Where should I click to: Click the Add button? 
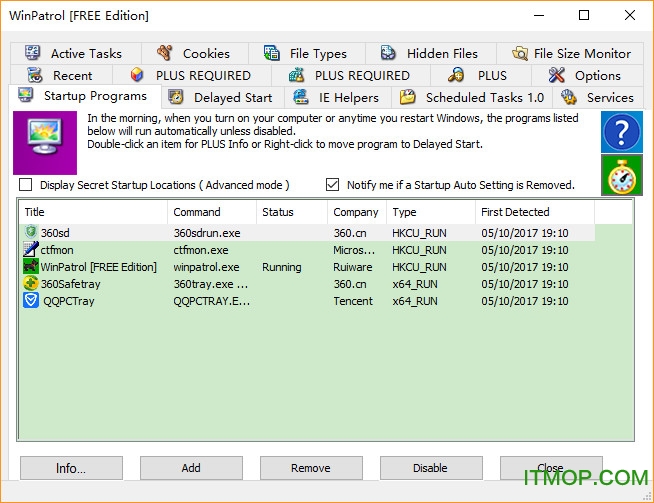pos(191,468)
